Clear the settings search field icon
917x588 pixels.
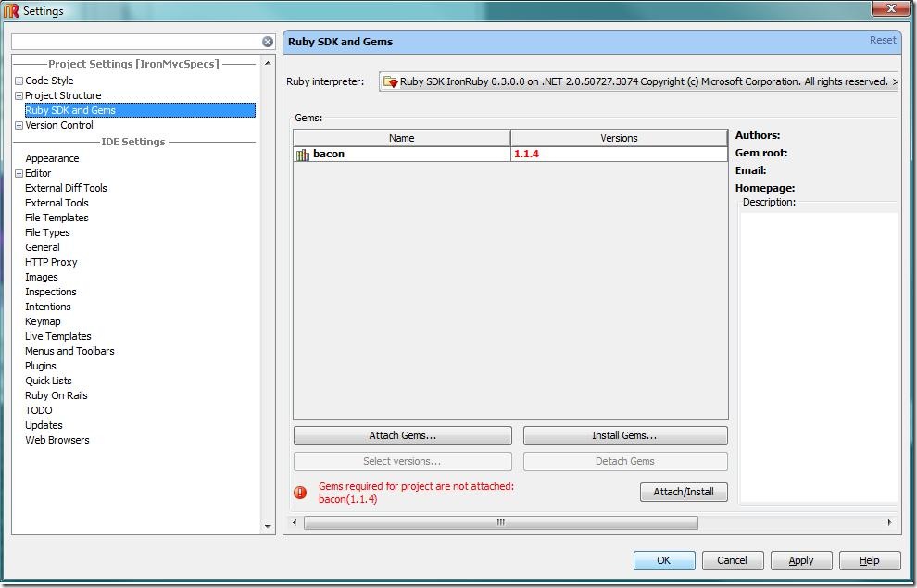pyautogui.click(x=268, y=42)
